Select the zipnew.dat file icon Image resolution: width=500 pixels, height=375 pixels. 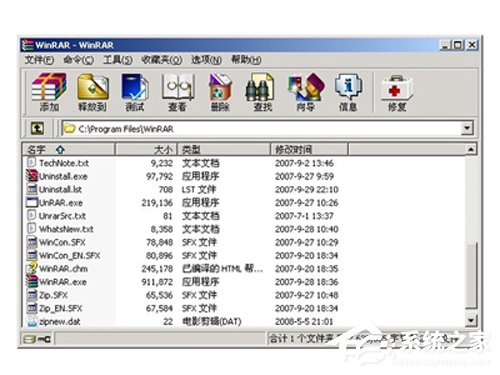click(x=32, y=321)
